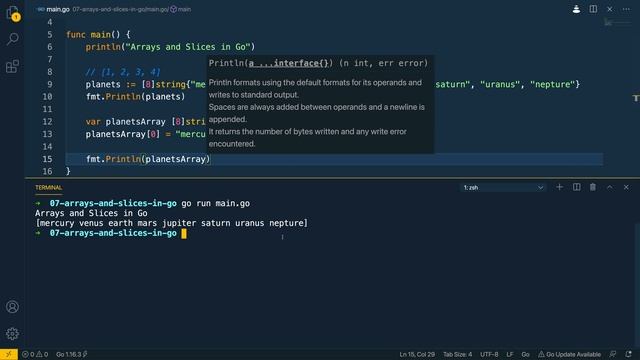Open the Explorer view in activity bar
Screen dimensions: 640x360
pos(12,13)
